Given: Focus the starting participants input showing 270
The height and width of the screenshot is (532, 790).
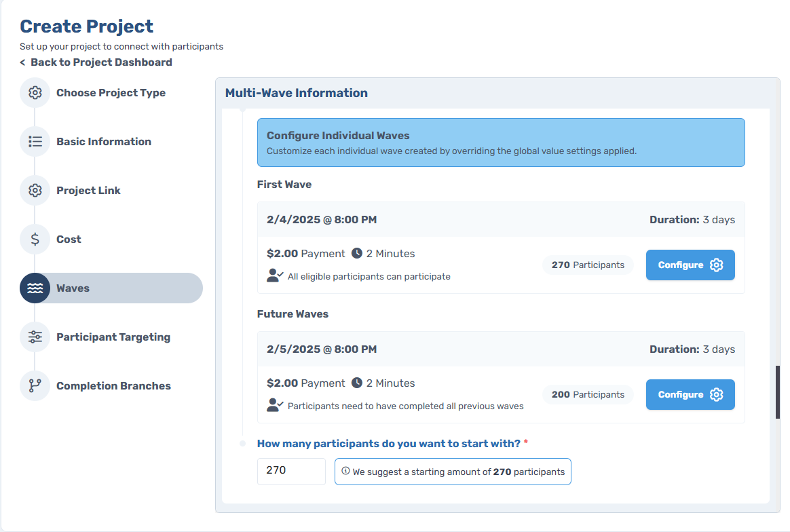Looking at the screenshot, I should coord(291,472).
